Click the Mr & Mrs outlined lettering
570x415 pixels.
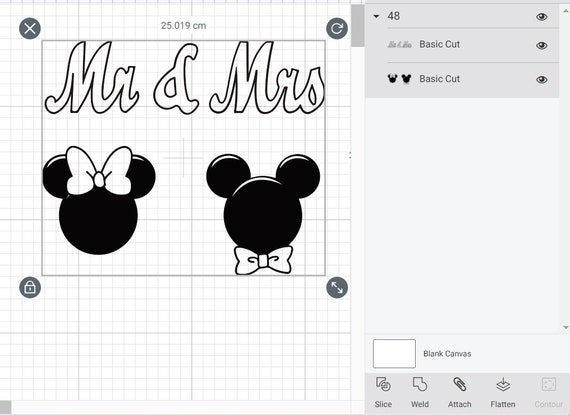pos(184,77)
